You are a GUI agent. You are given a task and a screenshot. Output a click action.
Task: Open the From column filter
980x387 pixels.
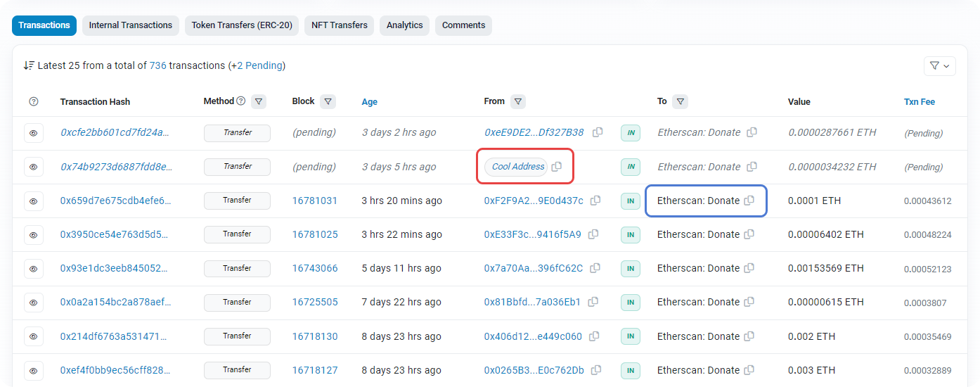click(x=518, y=101)
